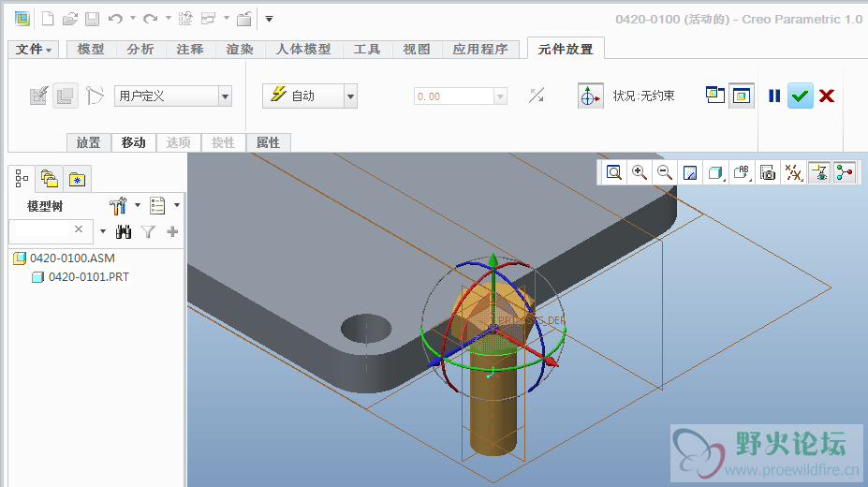Open the Redo history dropdown arrow
The image size is (868, 487).
click(169, 19)
